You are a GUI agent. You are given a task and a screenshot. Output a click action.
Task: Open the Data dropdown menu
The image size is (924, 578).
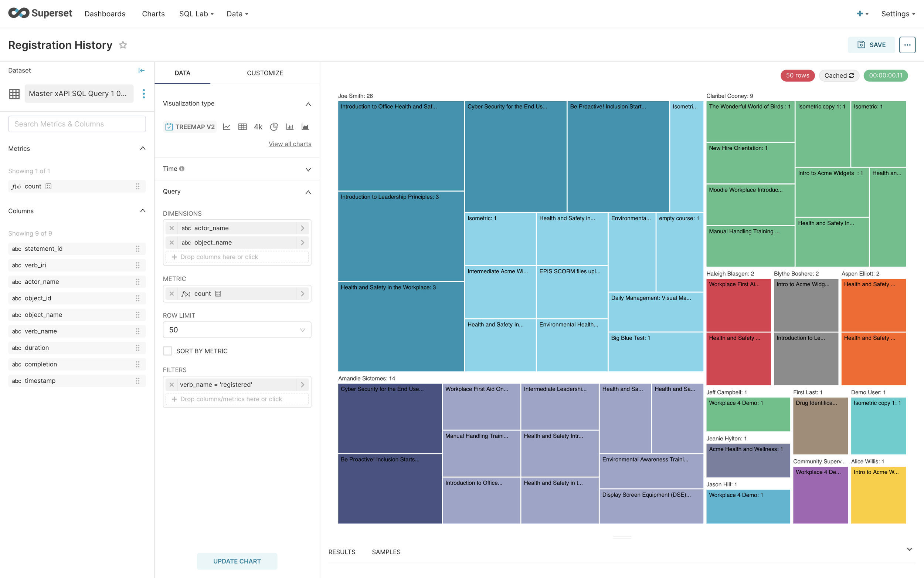point(237,14)
